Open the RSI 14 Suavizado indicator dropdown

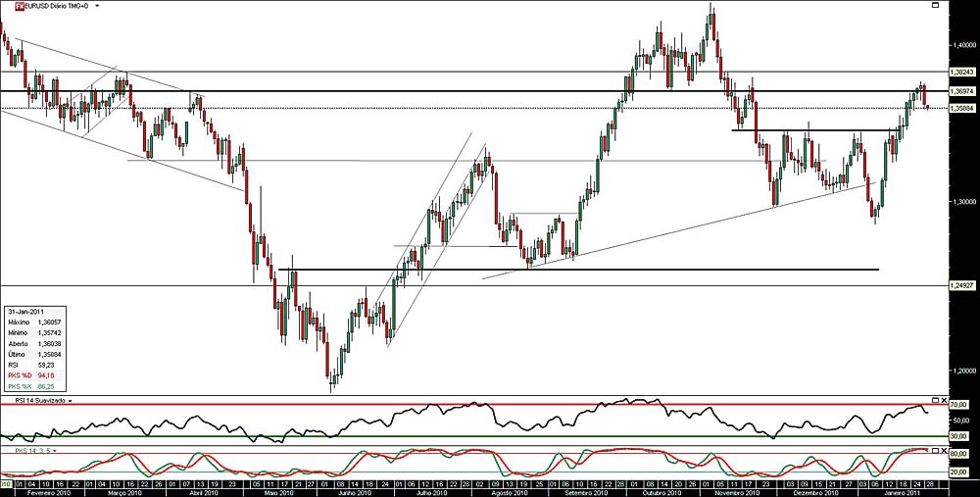click(70, 400)
